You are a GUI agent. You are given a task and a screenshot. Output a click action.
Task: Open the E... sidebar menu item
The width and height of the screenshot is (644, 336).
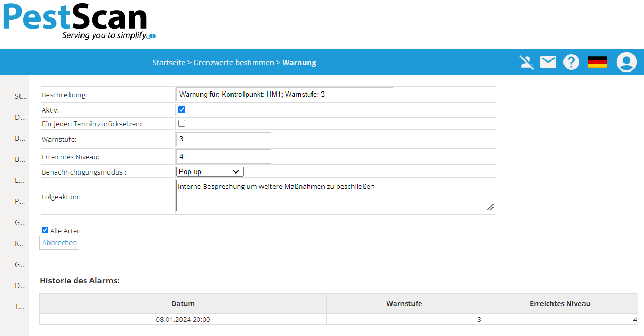click(20, 180)
